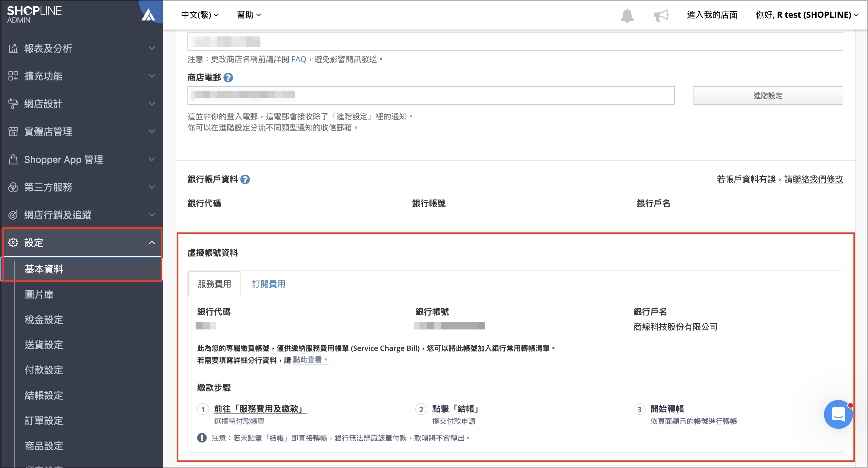The image size is (868, 468).
Task: Click the 繳款步驟 heading
Action: point(214,388)
